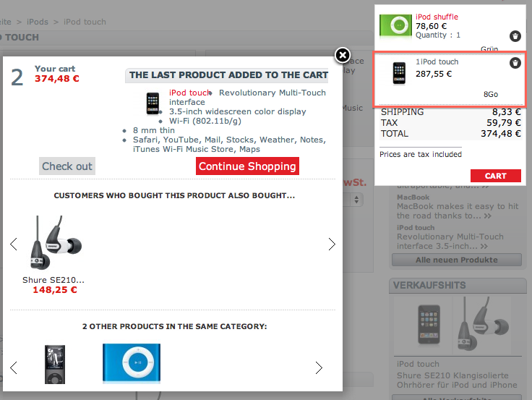Image resolution: width=532 pixels, height=400 pixels.
Task: Click the SHIPPING 8,33 € row
Action: pos(450,111)
